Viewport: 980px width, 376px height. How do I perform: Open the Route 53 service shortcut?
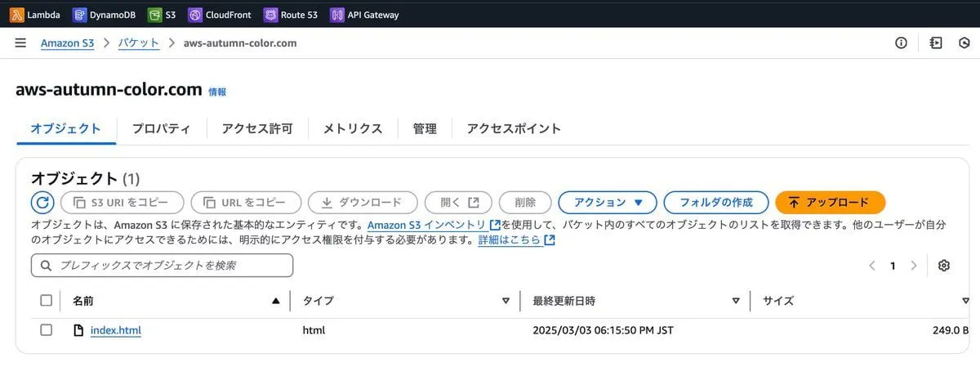point(291,15)
